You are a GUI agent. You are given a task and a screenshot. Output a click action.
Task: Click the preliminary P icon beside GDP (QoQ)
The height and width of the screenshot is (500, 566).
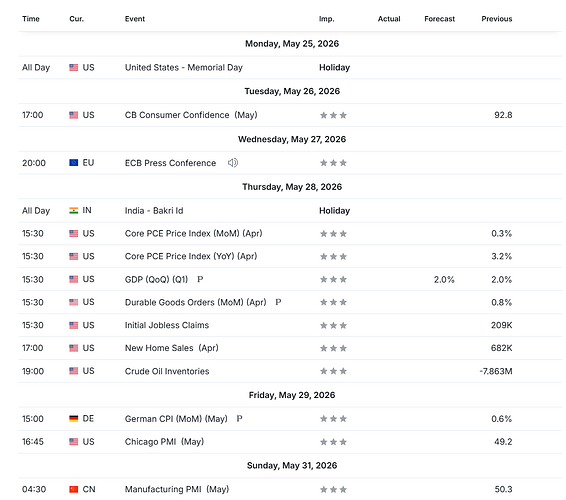[x=200, y=279]
